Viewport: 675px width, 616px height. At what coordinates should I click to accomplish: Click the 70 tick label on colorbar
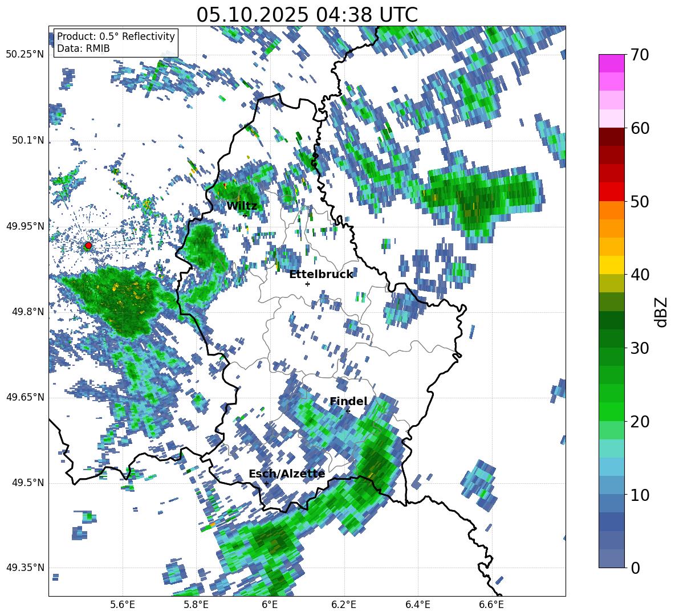(640, 55)
